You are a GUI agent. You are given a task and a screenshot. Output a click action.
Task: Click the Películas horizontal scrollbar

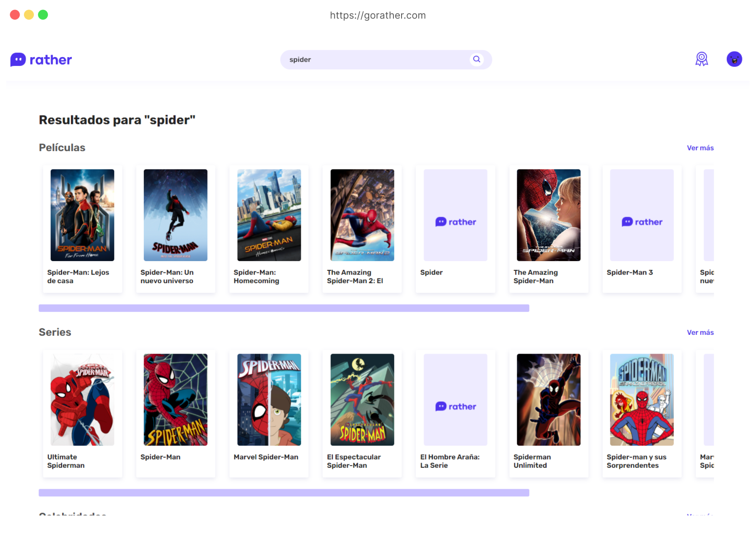(284, 308)
